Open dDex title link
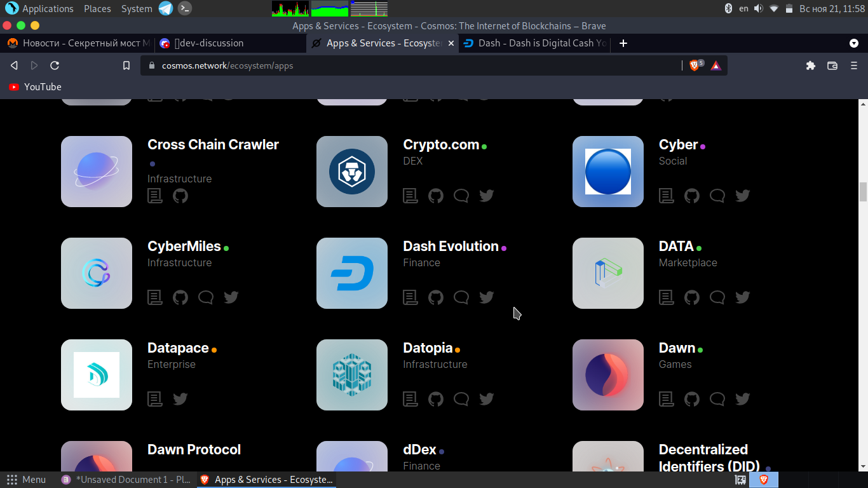The image size is (868, 488). [419, 449]
